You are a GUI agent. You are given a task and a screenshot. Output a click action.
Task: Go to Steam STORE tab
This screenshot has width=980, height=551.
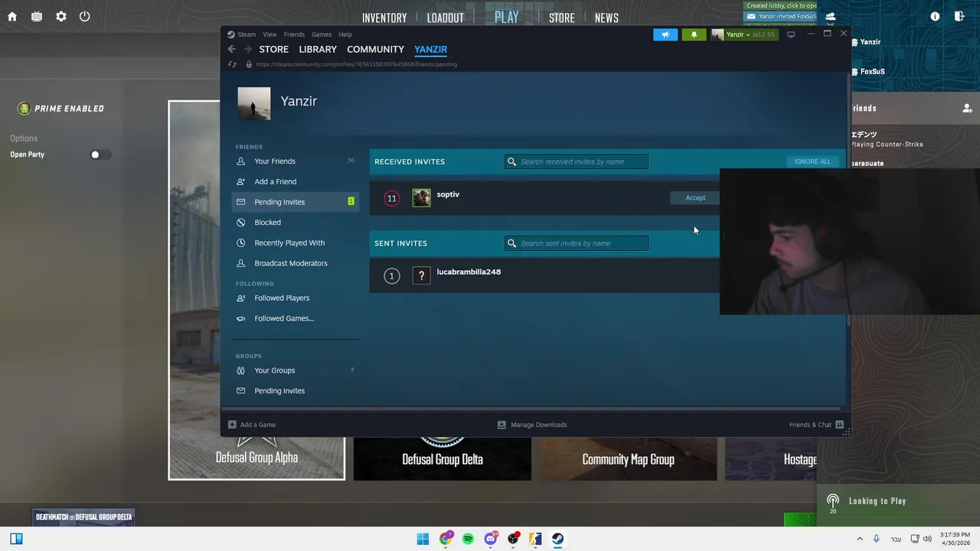273,49
